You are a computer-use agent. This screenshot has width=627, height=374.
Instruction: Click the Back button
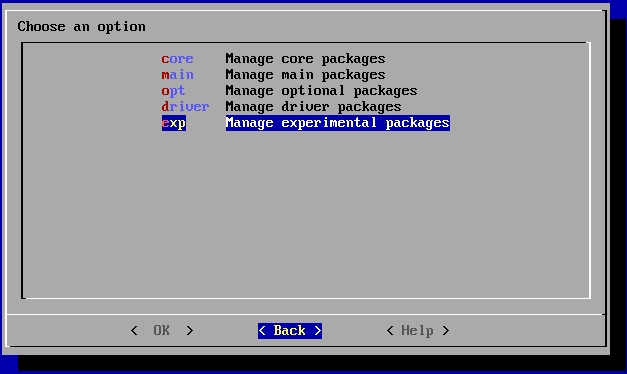click(x=290, y=331)
